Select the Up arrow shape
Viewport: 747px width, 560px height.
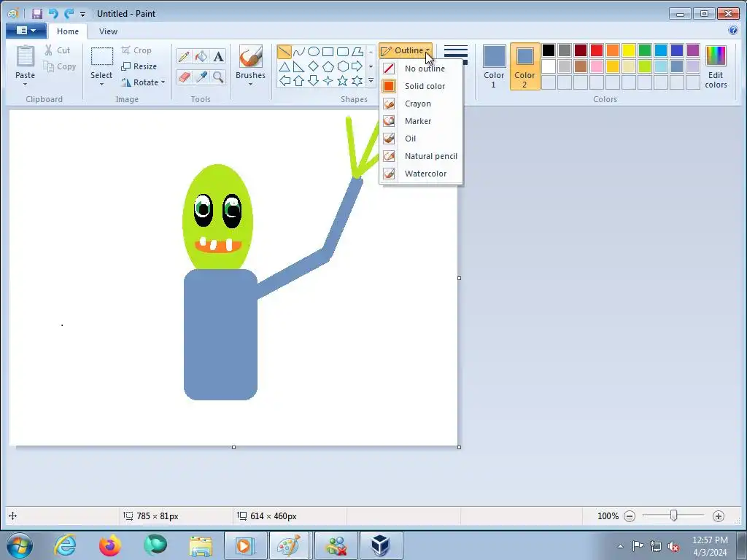[x=298, y=80]
